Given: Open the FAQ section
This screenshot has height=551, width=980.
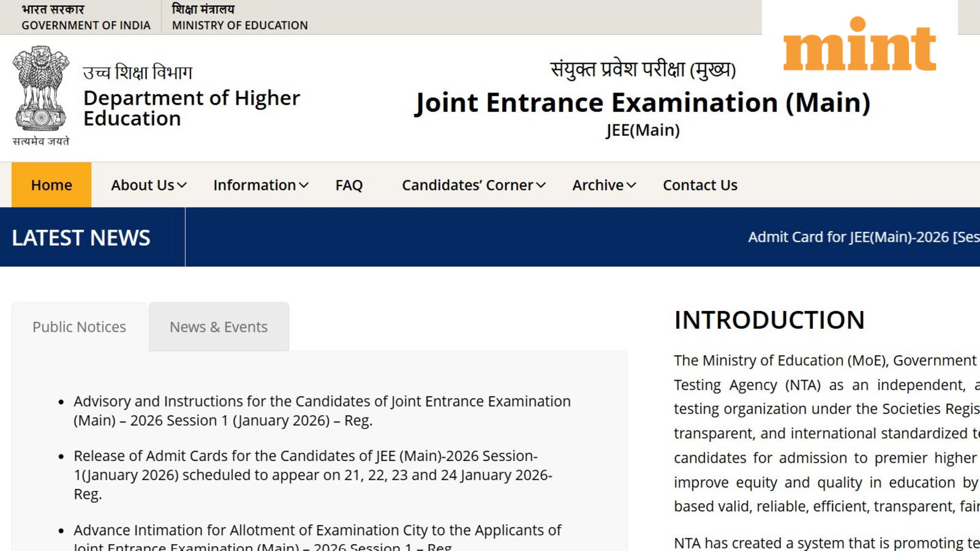Looking at the screenshot, I should [x=349, y=185].
